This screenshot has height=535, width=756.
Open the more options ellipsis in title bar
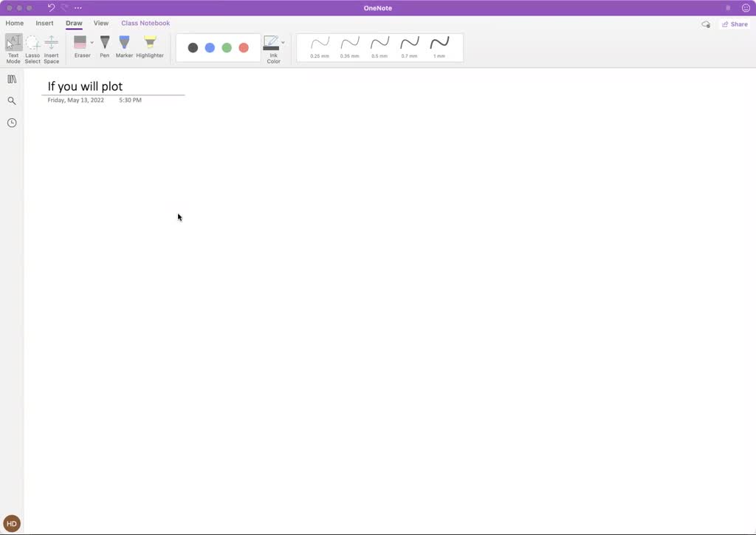(78, 8)
